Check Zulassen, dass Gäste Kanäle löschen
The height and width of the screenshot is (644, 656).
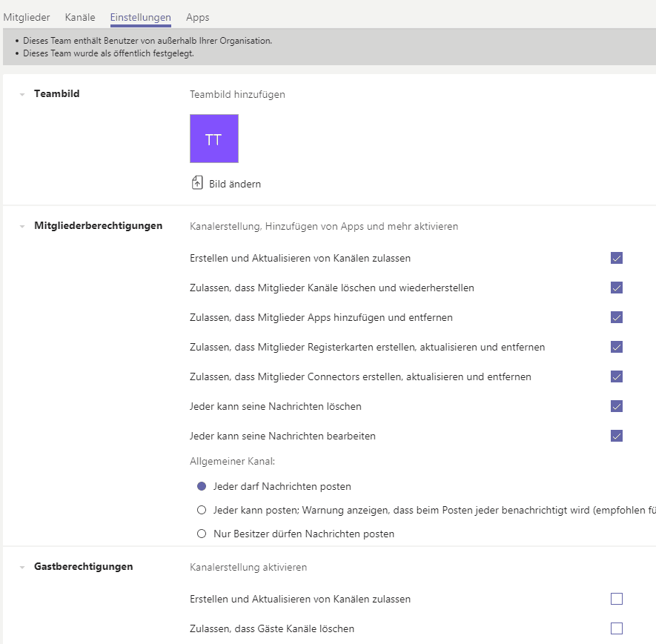point(616,628)
